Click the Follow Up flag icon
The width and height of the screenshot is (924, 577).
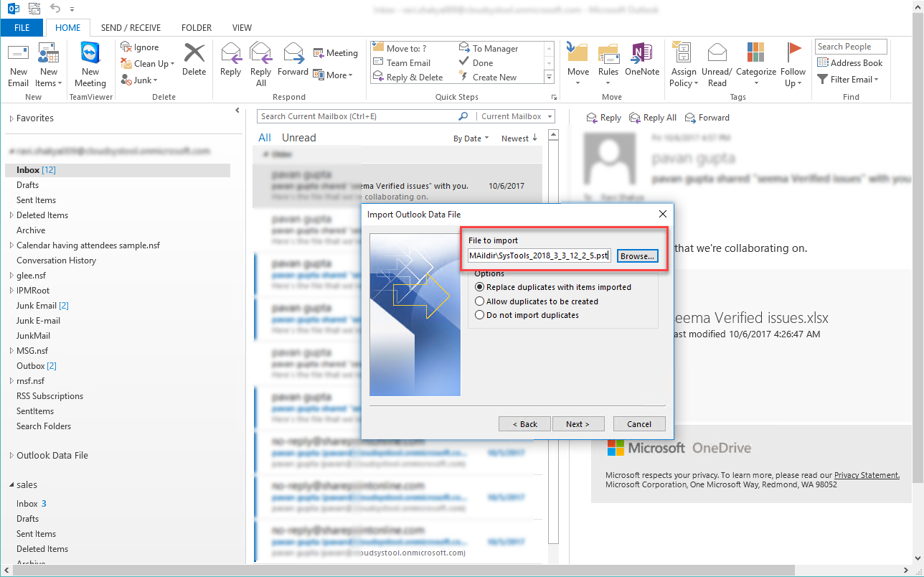(793, 53)
